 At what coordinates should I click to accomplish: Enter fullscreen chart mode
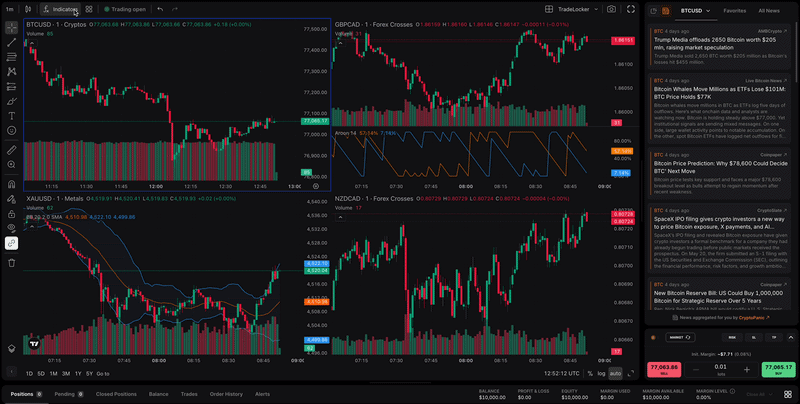631,9
